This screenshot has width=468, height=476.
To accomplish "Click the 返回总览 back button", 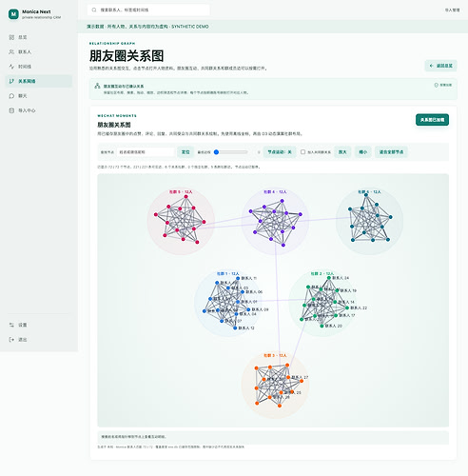I will [x=440, y=66].
